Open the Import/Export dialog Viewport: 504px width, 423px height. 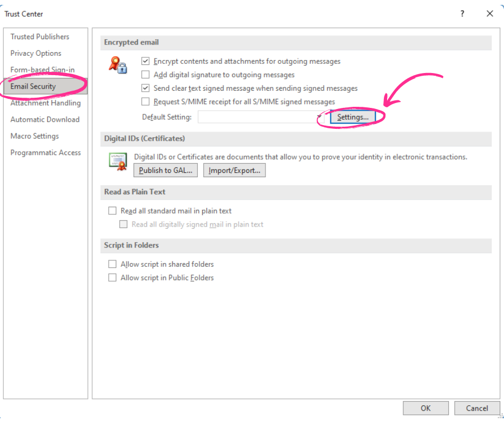[x=234, y=170]
